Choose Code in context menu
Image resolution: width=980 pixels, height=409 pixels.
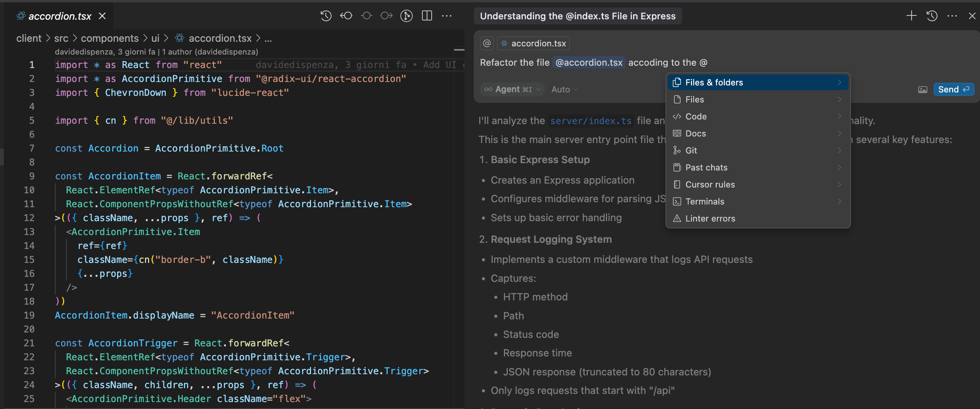tap(758, 116)
